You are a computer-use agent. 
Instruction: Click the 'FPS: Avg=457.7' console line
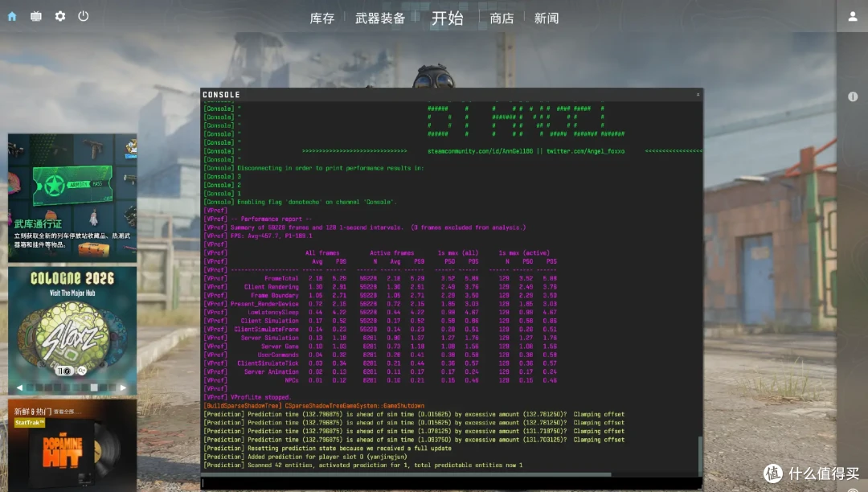[x=272, y=236]
